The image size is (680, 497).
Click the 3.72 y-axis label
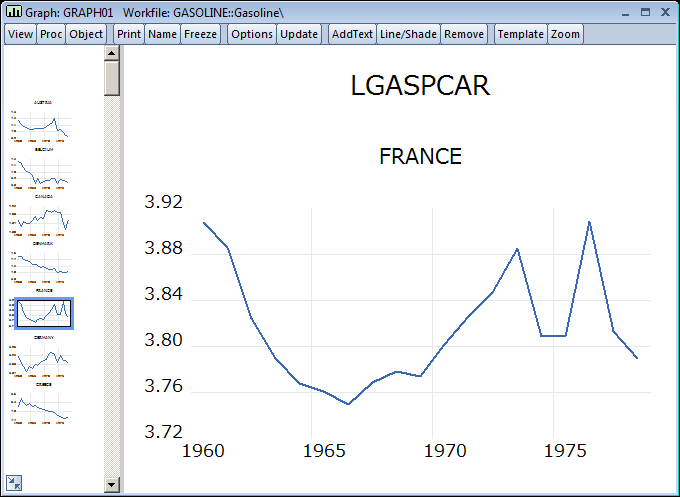163,432
